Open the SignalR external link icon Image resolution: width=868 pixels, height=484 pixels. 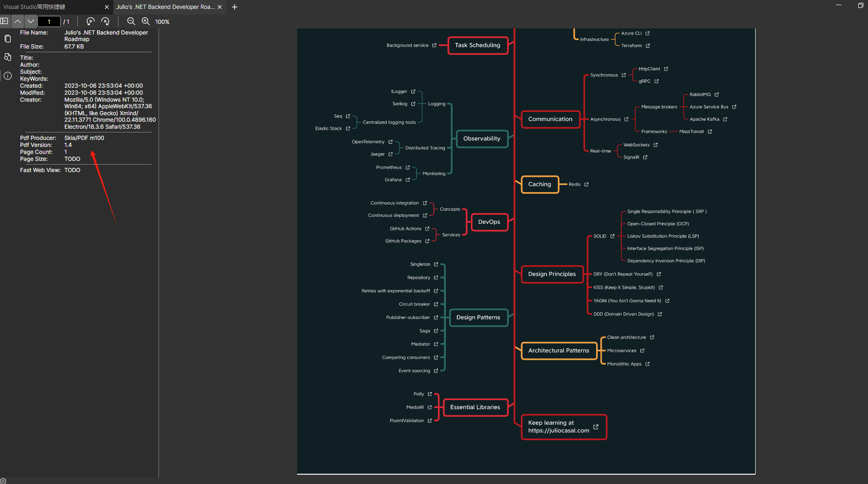(646, 158)
